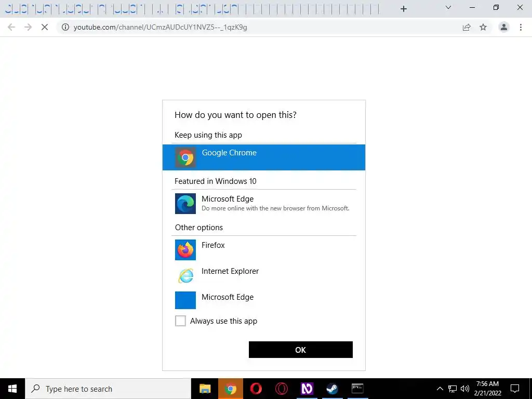The width and height of the screenshot is (532, 399).
Task: Select Google Chrome in the app list
Action: (x=263, y=157)
